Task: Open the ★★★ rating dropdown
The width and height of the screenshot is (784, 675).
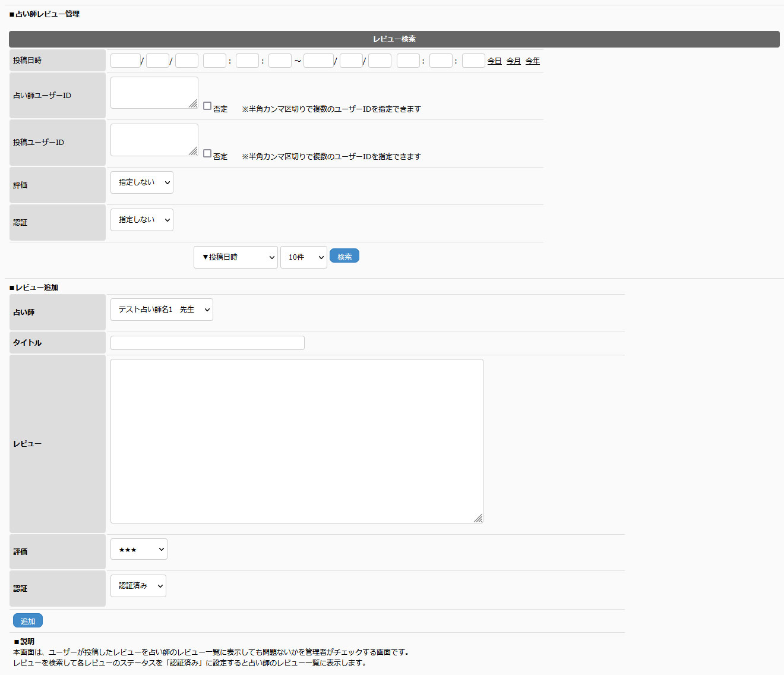Action: 138,550
